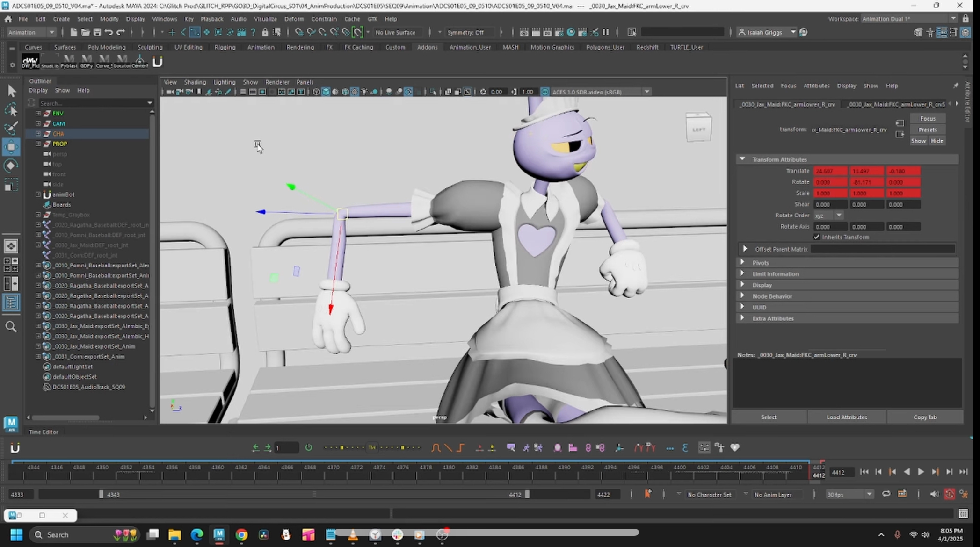
Task: Click the Translate X value field
Action: (830, 171)
